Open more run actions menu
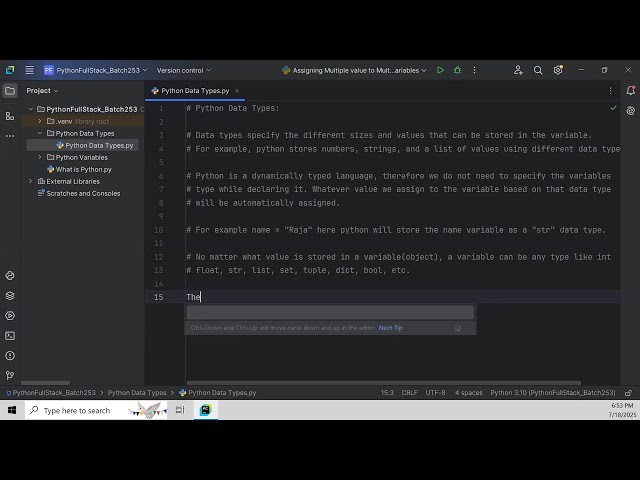The height and width of the screenshot is (480, 640). (x=474, y=70)
